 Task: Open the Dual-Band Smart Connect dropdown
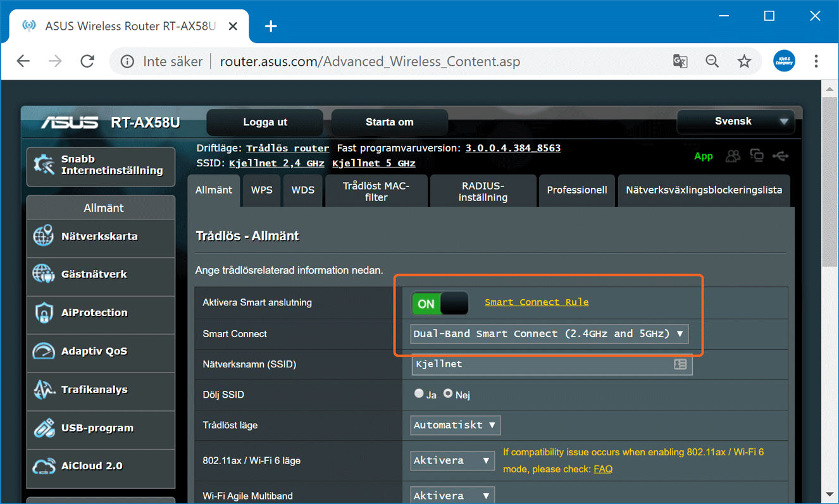pos(549,334)
